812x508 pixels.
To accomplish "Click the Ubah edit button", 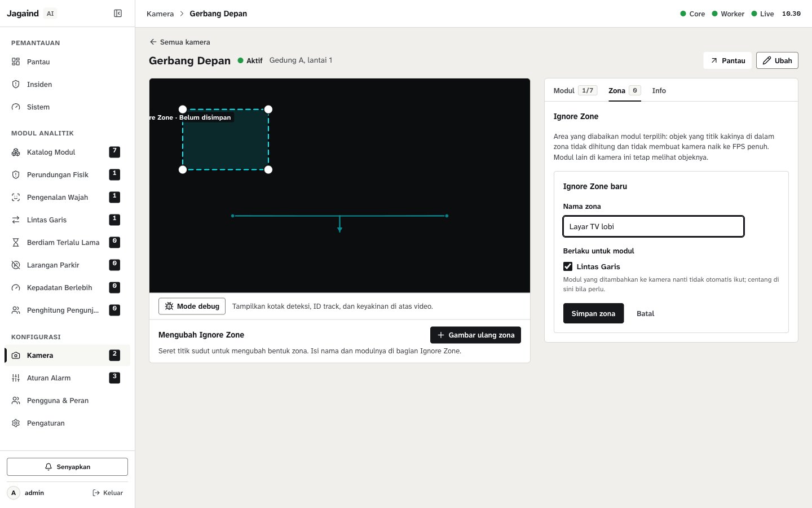I will pos(777,60).
